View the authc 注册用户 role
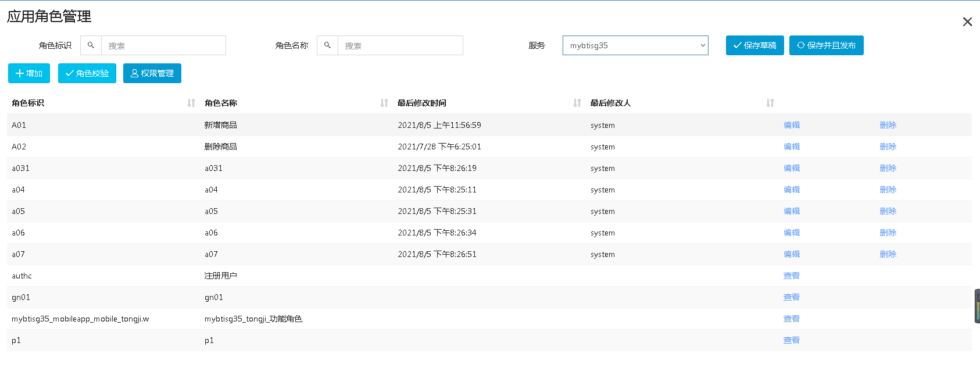This screenshot has height=382, width=980. tap(792, 276)
